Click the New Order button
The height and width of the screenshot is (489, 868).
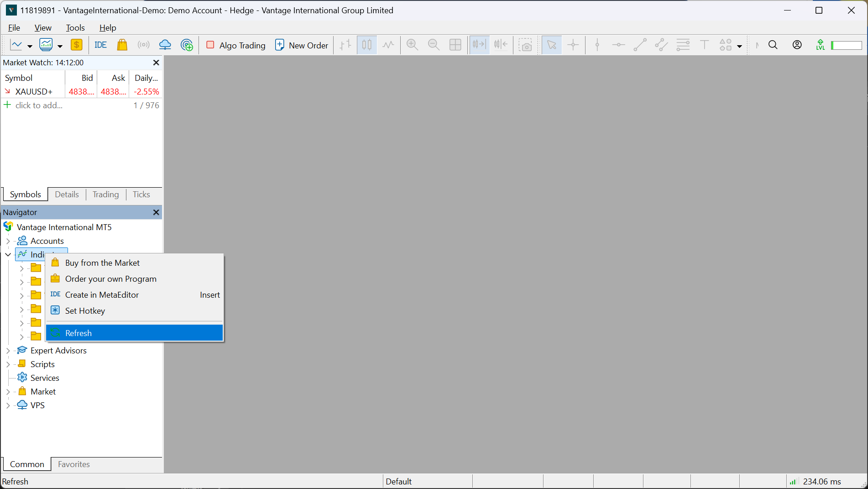pyautogui.click(x=302, y=45)
